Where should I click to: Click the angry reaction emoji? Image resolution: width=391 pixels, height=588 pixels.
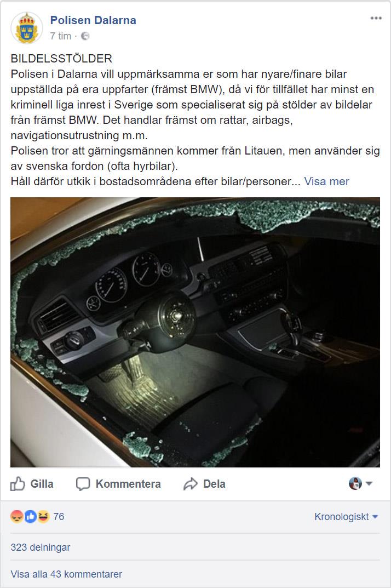(17, 516)
